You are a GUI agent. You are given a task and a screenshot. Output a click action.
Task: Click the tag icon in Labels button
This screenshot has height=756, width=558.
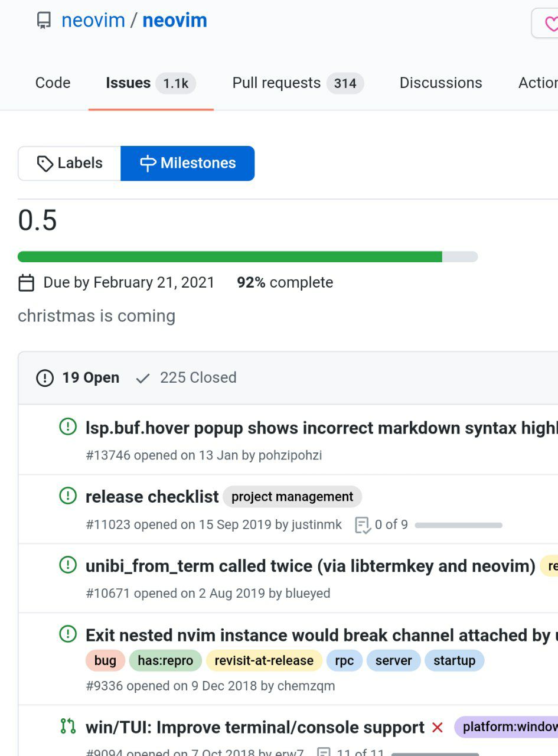point(45,164)
